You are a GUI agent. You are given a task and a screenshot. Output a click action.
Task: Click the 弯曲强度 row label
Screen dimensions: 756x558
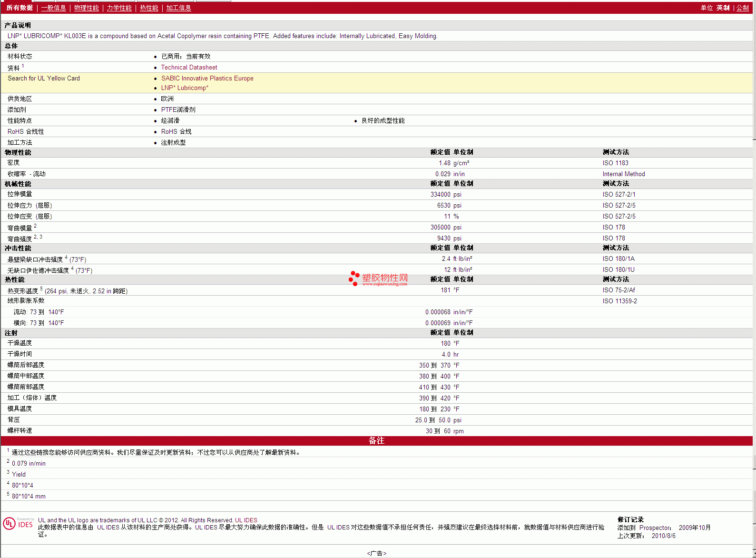[20, 239]
